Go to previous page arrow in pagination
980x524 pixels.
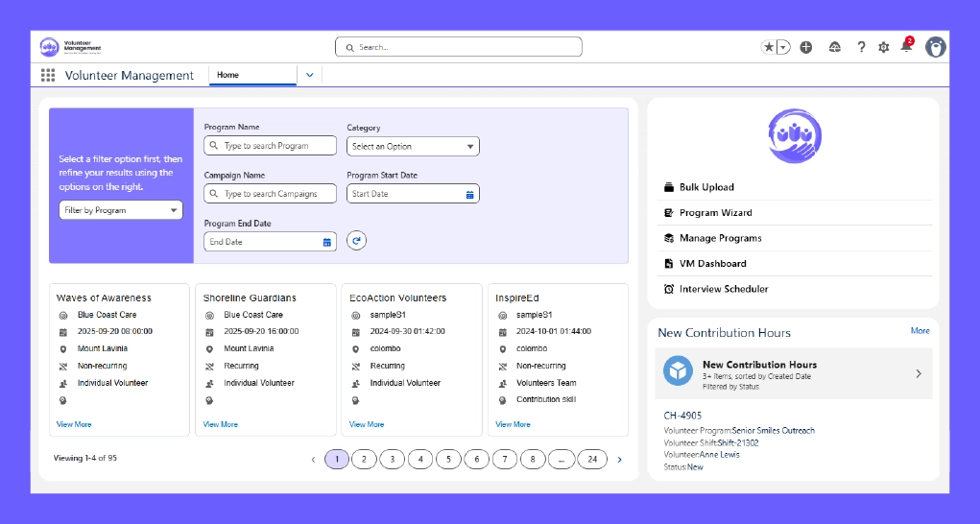pos(313,460)
